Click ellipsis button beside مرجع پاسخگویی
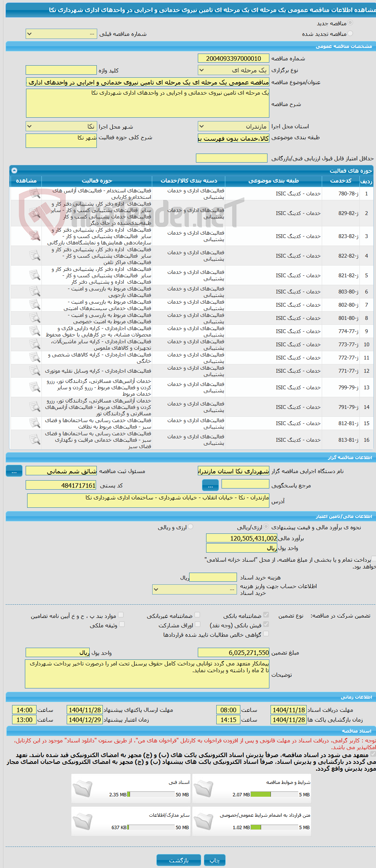Image resolution: width=376 pixels, height=868 pixels. pos(210,485)
